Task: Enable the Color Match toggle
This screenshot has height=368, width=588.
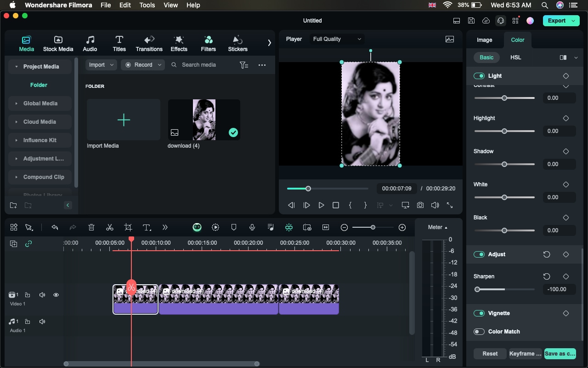Action: [x=479, y=332]
